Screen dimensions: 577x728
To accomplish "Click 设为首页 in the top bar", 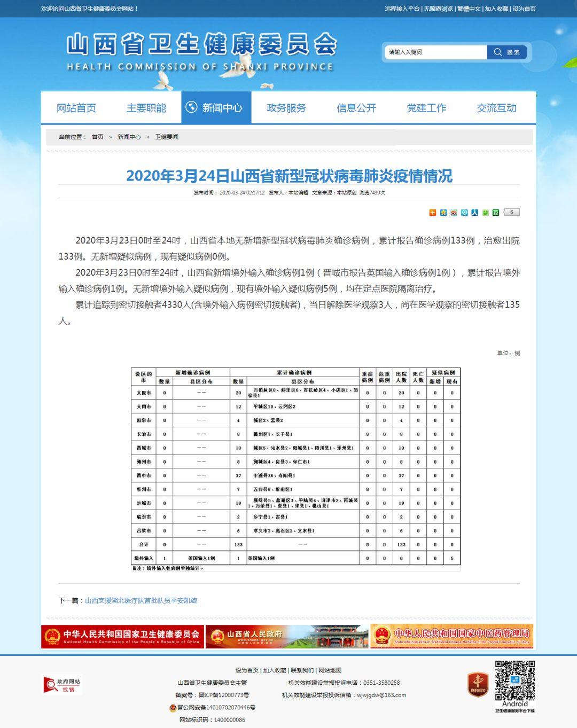I will pyautogui.click(x=524, y=9).
